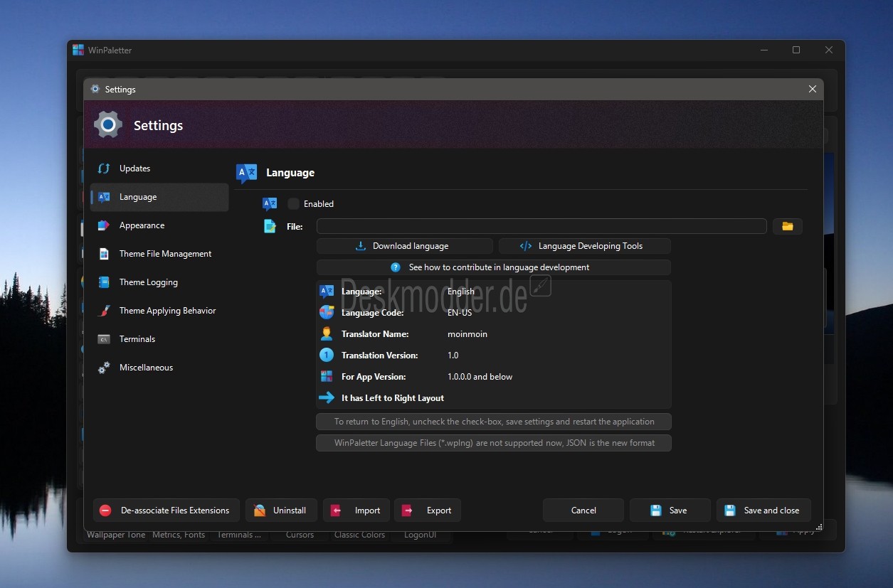
Task: Click the return to English notice
Action: coord(494,422)
